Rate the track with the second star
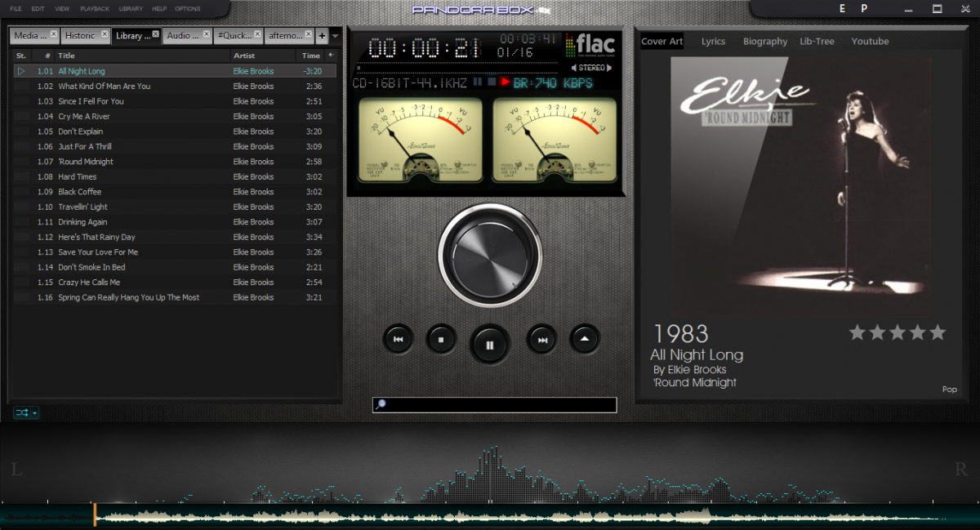980x530 pixels. tap(877, 332)
